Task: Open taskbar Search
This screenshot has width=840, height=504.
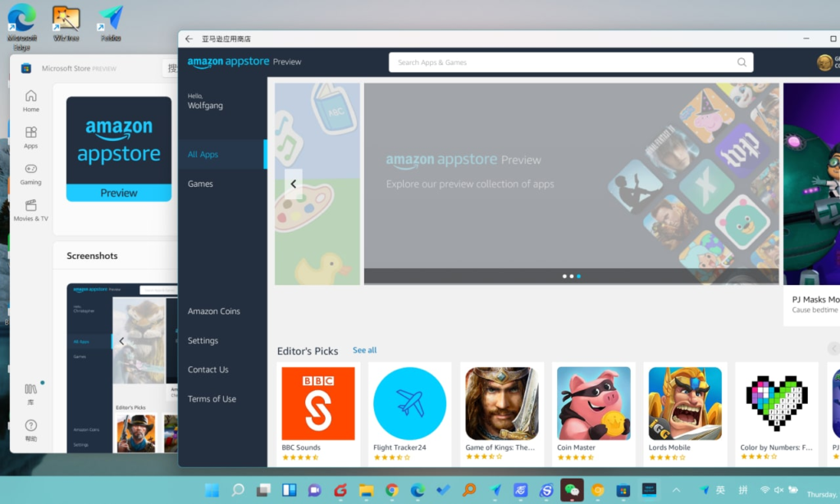Action: click(x=238, y=490)
